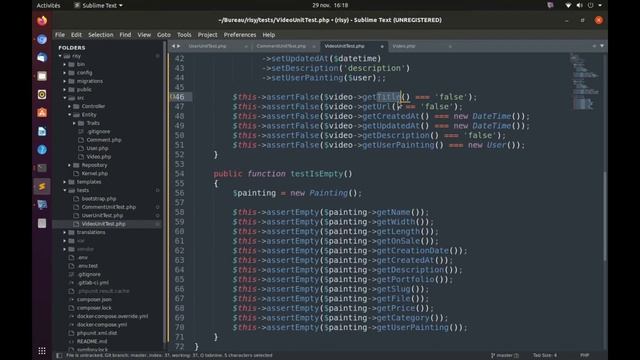
Task: Expand the config folder
Action: [64, 73]
